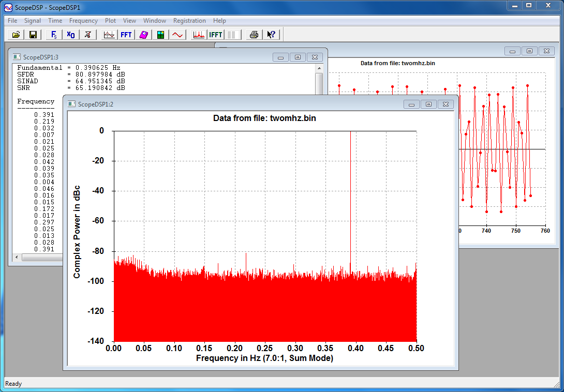Click the Save floppy disk icon

pyautogui.click(x=33, y=35)
